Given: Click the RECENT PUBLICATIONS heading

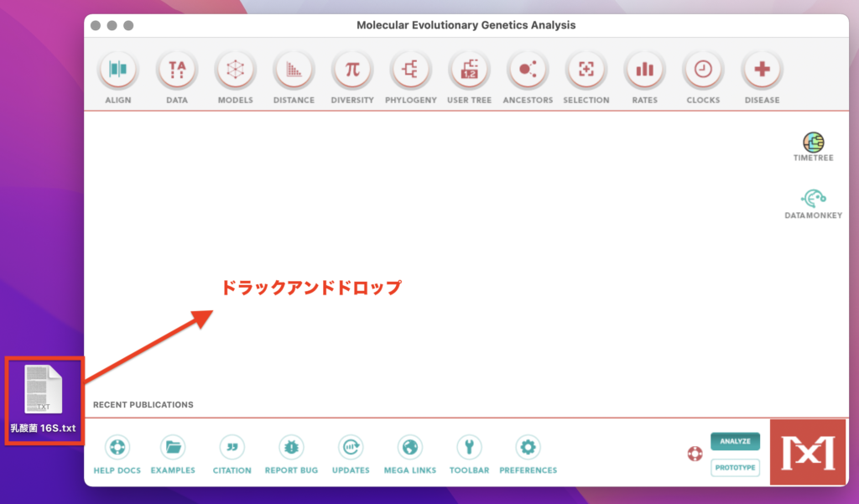Looking at the screenshot, I should click(x=143, y=405).
